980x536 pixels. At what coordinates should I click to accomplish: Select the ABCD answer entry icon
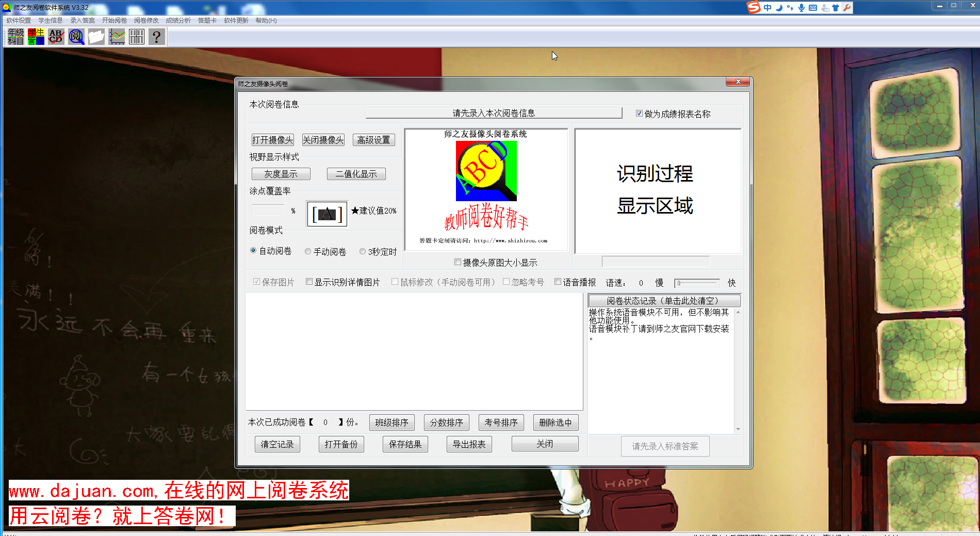point(55,36)
